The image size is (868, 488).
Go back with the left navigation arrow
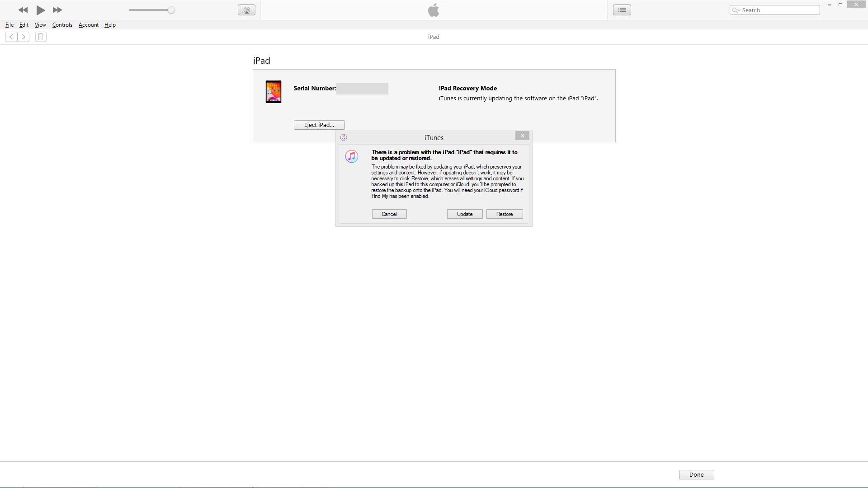(11, 37)
